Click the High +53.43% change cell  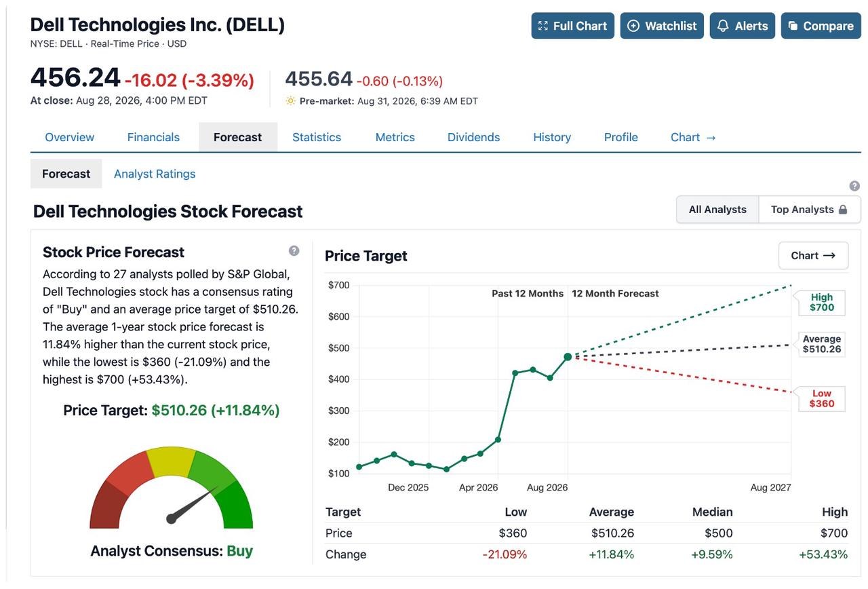(x=823, y=554)
